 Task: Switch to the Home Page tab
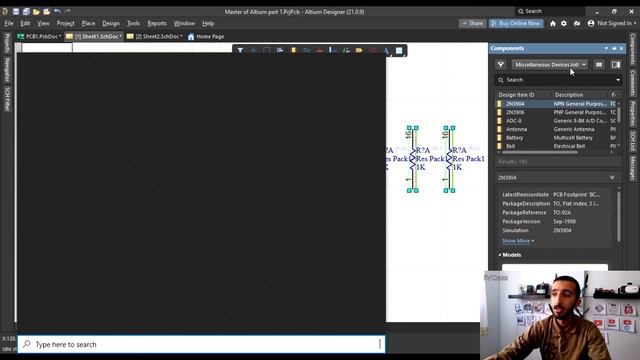coord(206,37)
